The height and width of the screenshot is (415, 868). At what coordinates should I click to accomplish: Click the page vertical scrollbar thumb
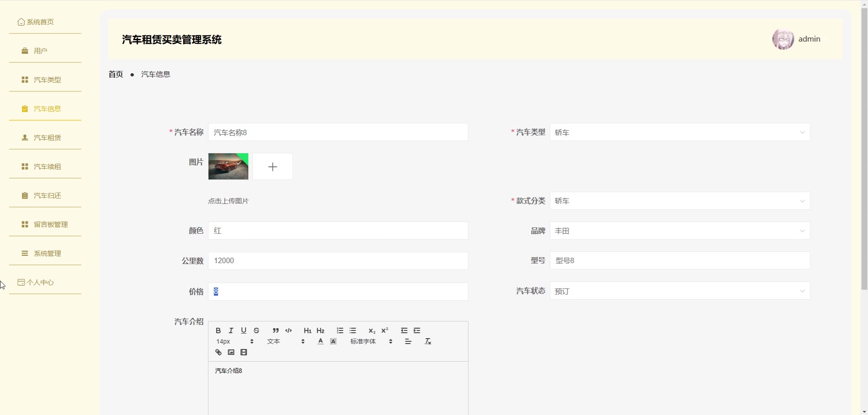click(x=864, y=149)
